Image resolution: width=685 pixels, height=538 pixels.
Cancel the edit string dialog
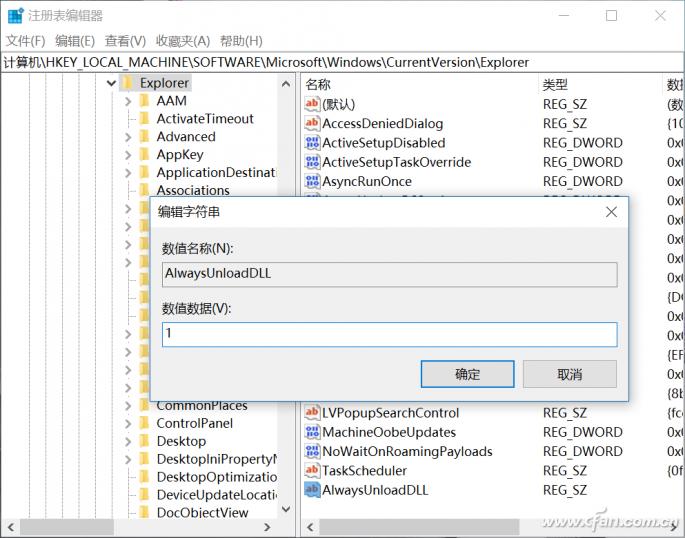tap(570, 374)
